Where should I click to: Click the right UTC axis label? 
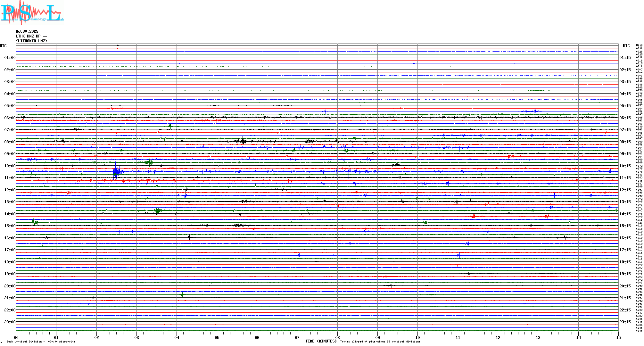pos(626,46)
